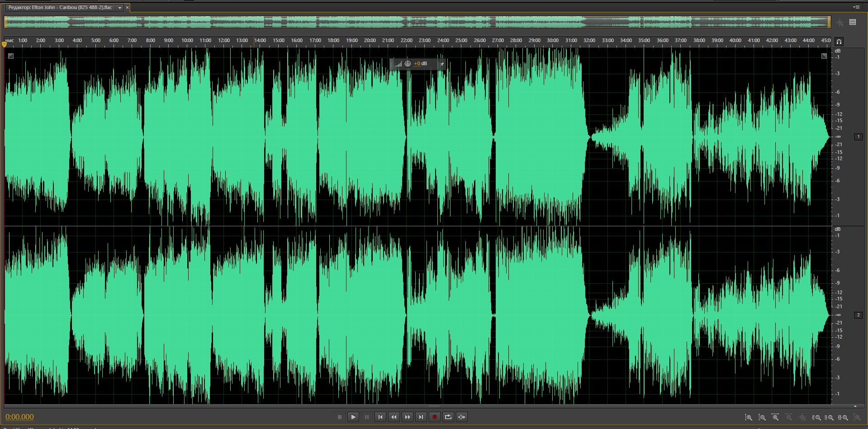Start playback with the Play button

pos(353,417)
